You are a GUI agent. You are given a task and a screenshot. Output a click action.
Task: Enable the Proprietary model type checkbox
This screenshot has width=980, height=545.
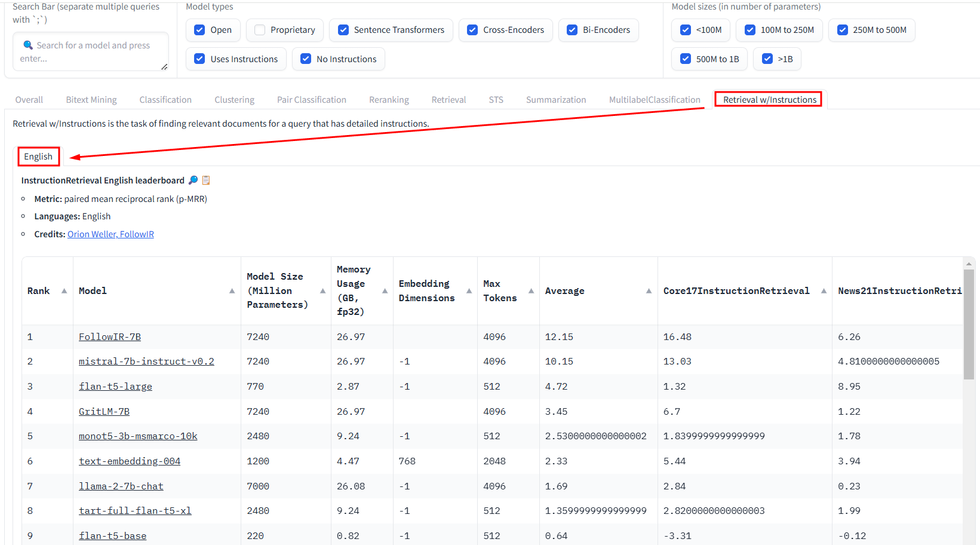(260, 30)
